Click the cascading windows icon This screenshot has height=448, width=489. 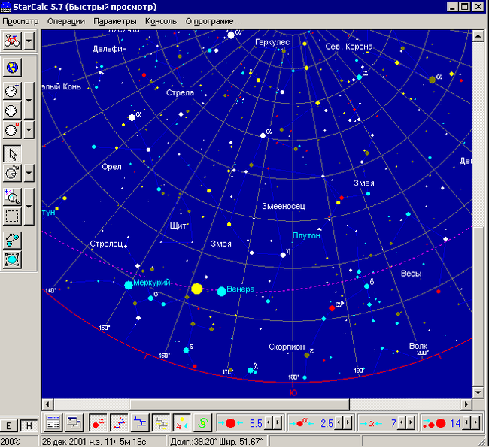74,422
